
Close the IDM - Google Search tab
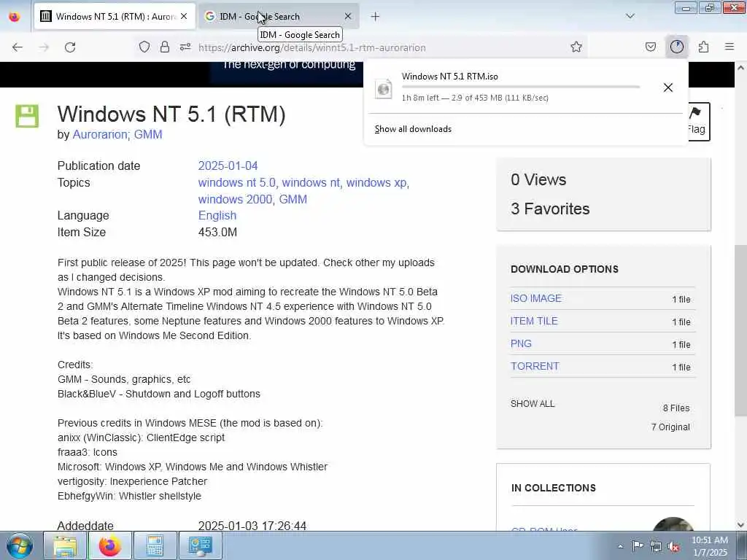348,16
